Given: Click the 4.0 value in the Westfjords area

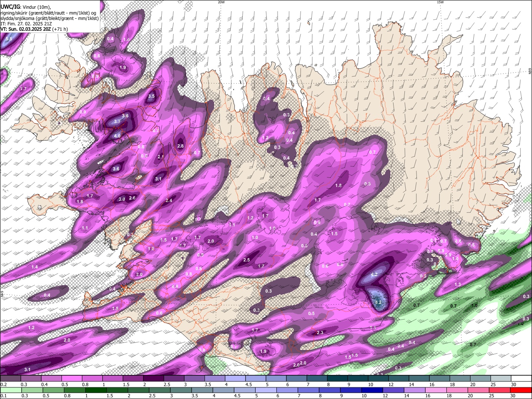Looking at the screenshot, I should (117, 136).
